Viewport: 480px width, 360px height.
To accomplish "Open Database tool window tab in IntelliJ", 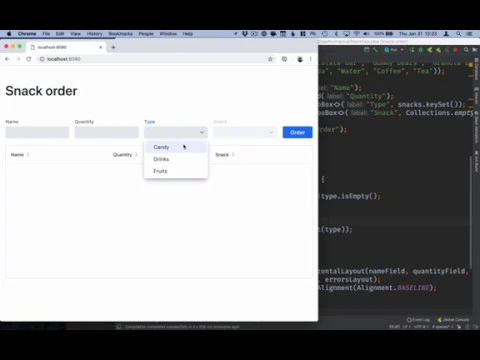I will click(x=476, y=69).
